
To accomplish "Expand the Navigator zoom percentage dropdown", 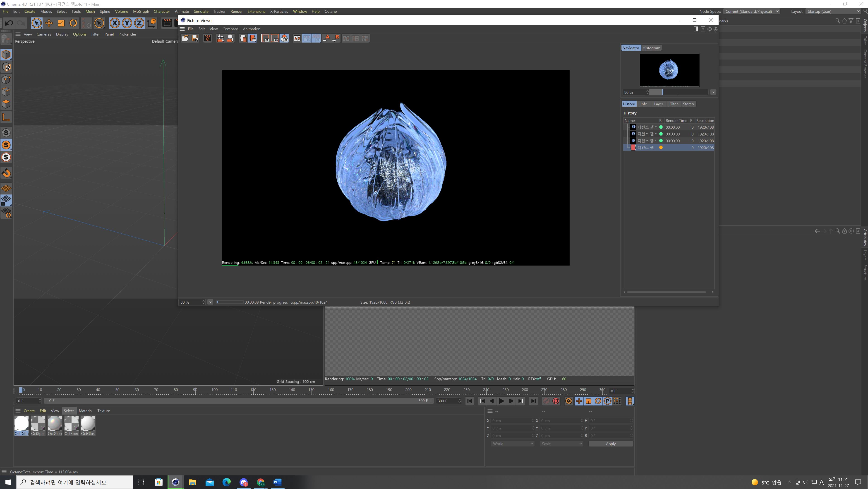I will click(x=713, y=92).
